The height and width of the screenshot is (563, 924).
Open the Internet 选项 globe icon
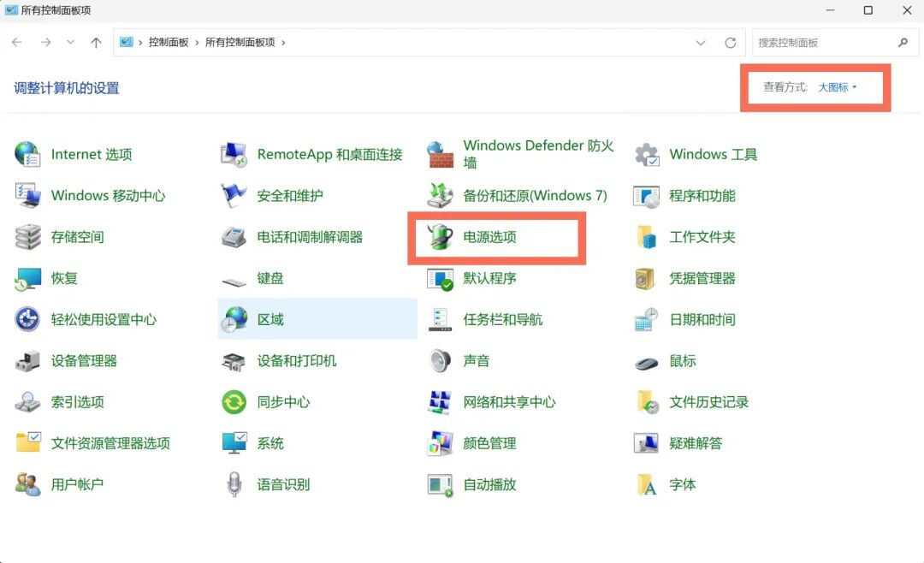click(27, 155)
